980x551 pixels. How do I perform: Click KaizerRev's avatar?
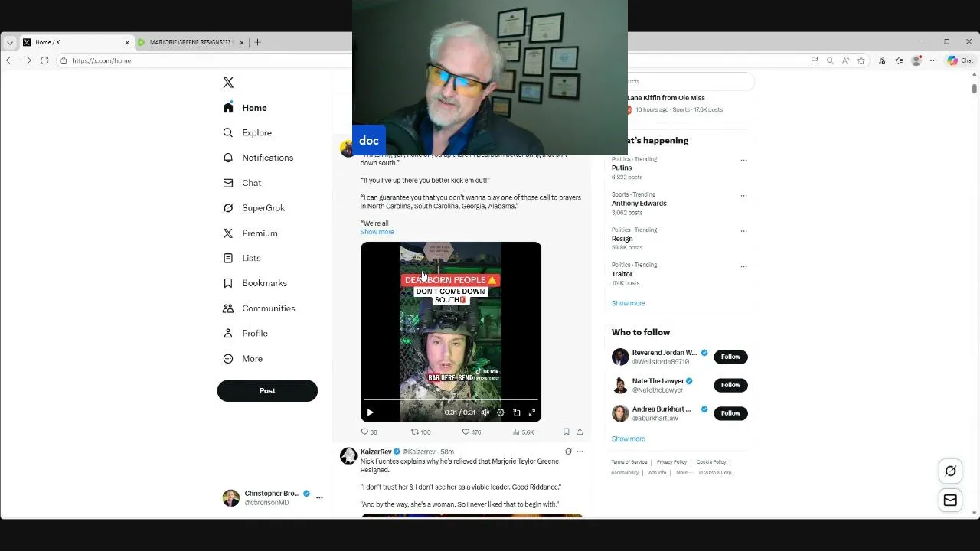(x=348, y=456)
